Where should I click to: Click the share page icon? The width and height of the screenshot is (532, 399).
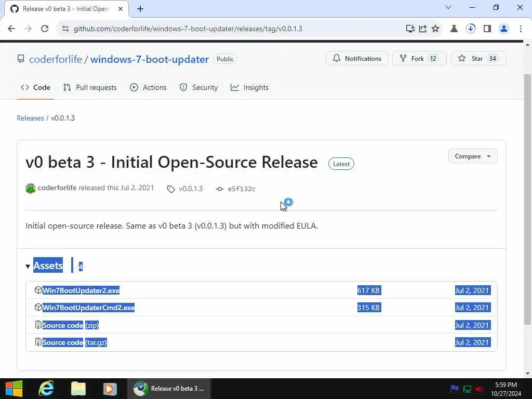click(x=423, y=29)
